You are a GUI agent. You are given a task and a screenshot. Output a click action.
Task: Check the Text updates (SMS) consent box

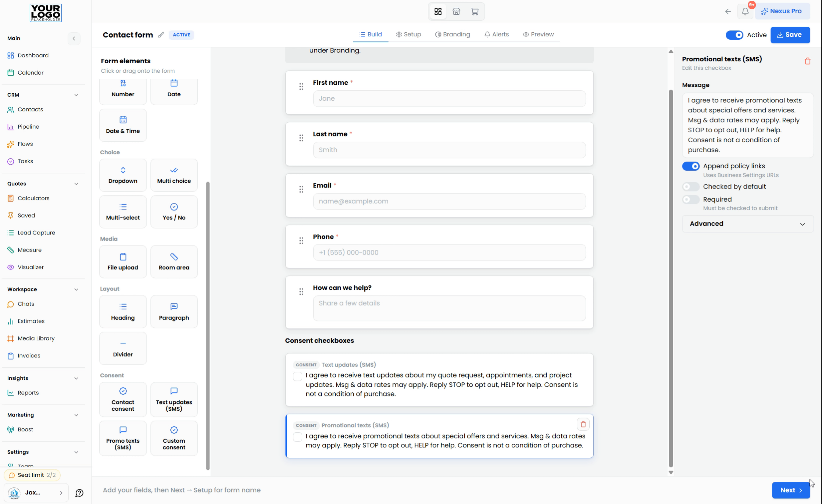[297, 376]
